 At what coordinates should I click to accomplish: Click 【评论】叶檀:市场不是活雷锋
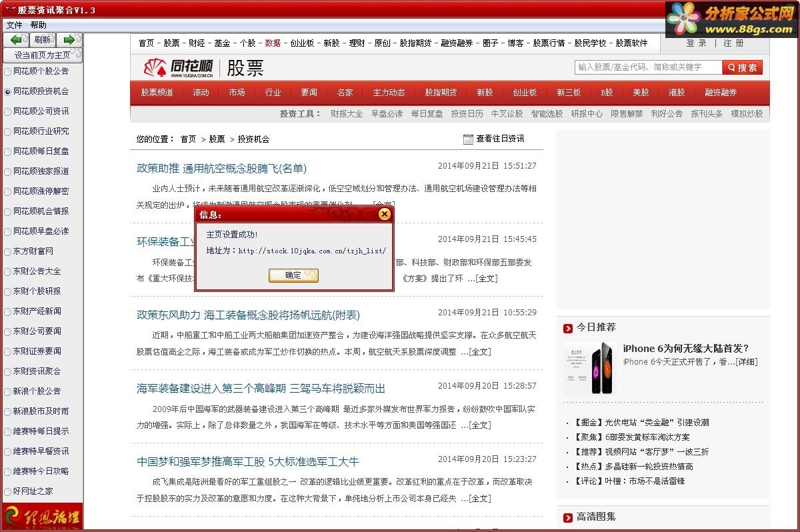click(x=629, y=481)
